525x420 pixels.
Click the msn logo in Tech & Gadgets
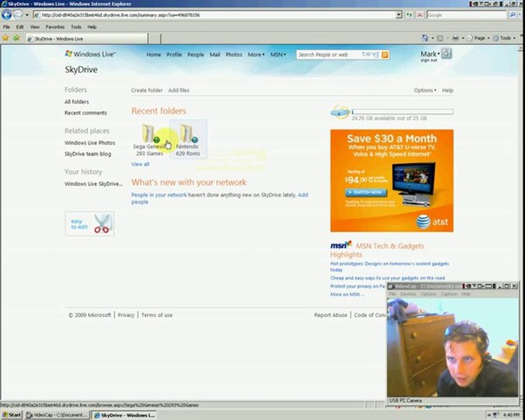pyautogui.click(x=341, y=245)
